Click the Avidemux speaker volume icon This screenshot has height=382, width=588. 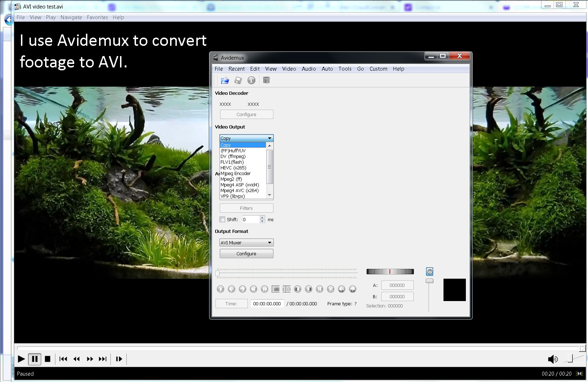tap(430, 272)
